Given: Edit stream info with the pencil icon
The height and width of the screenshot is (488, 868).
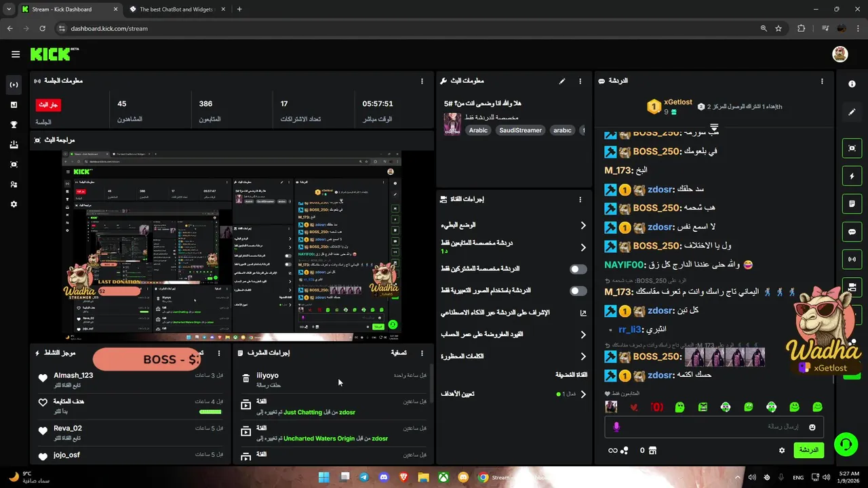Looking at the screenshot, I should tap(561, 81).
